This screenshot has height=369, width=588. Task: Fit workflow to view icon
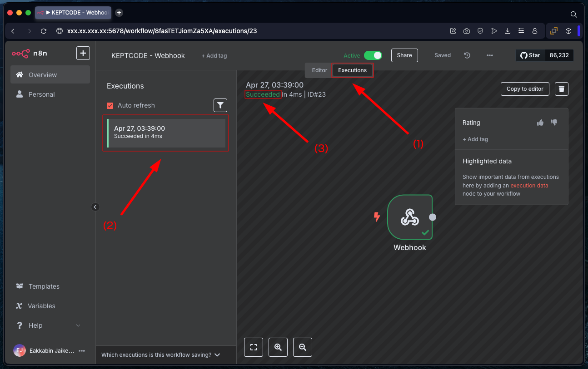point(254,347)
